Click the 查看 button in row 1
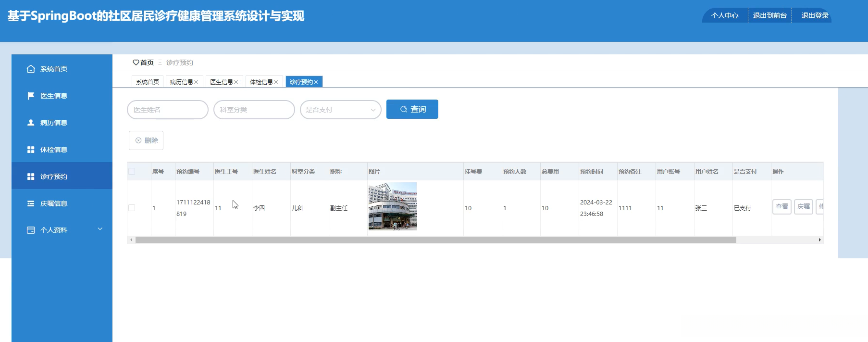Image resolution: width=868 pixels, height=342 pixels. [x=782, y=207]
